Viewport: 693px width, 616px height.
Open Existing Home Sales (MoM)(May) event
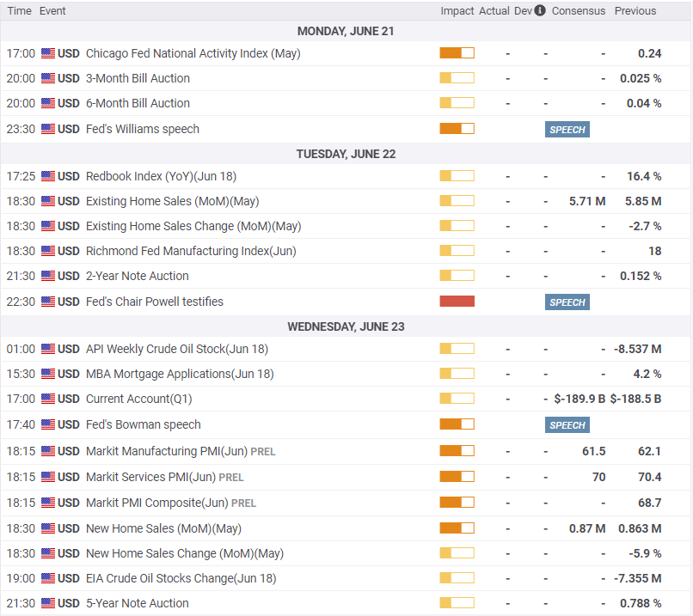[x=172, y=201]
